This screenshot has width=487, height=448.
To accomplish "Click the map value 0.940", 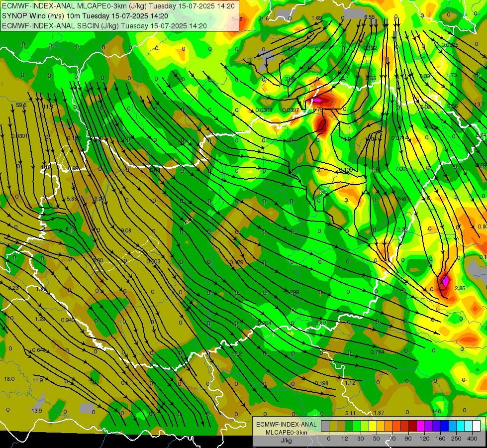I will pyautogui.click(x=68, y=320).
